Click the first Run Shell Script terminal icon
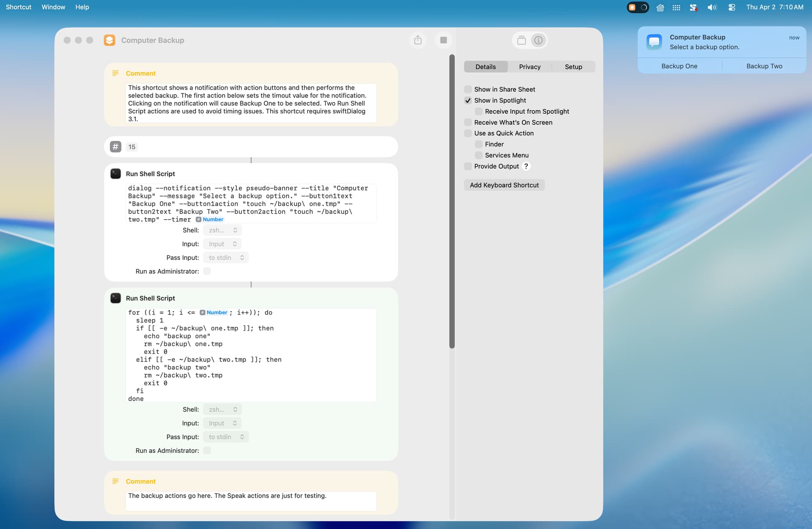 coord(115,174)
